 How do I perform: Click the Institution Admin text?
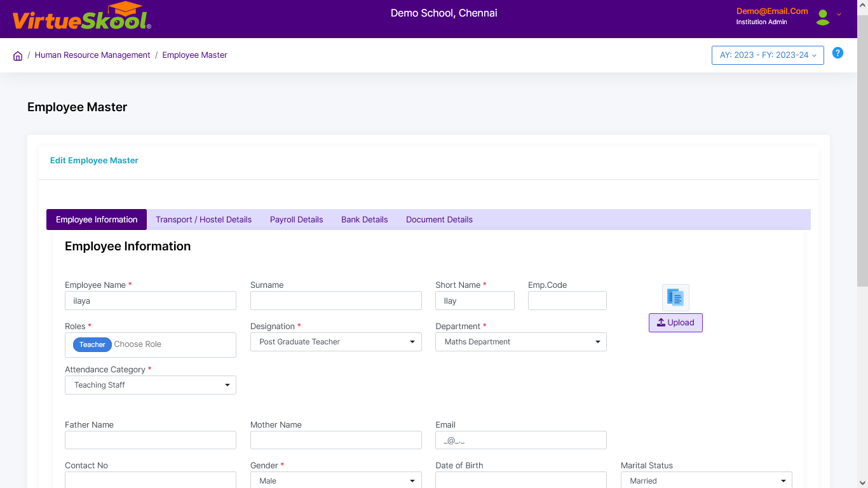point(762,22)
